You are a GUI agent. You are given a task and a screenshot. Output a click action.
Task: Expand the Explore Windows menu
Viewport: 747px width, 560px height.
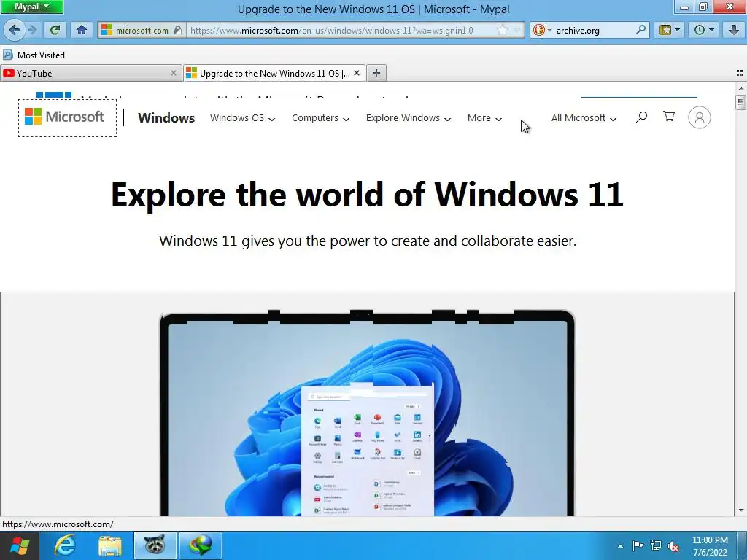[409, 117]
